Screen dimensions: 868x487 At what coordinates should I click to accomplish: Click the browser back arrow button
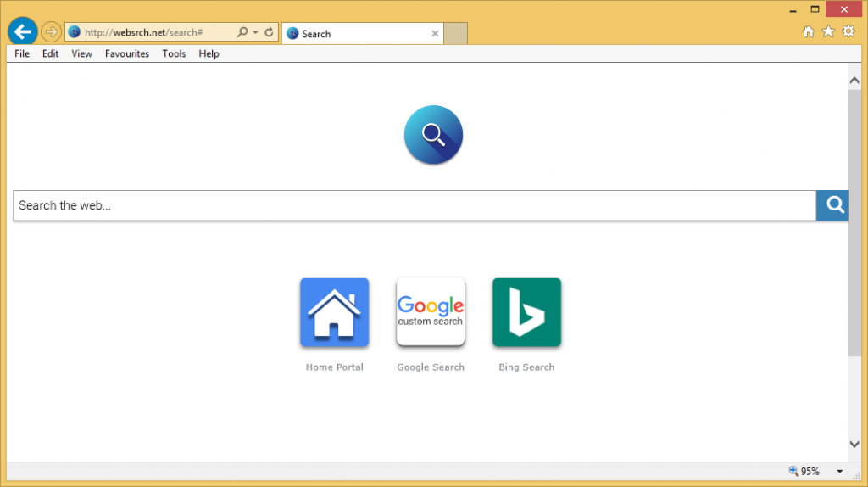22,31
